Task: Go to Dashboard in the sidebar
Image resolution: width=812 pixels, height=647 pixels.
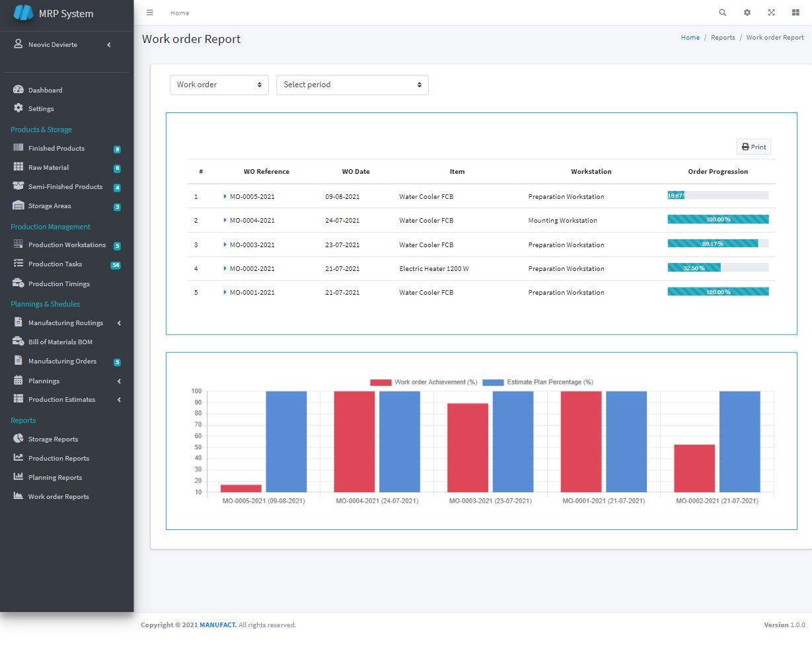Action: point(45,90)
